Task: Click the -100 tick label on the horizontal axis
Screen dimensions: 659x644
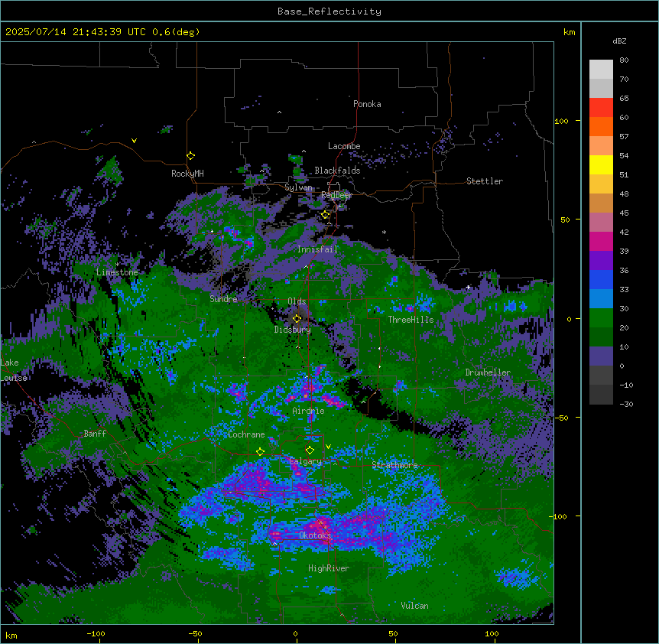Action: point(96,633)
